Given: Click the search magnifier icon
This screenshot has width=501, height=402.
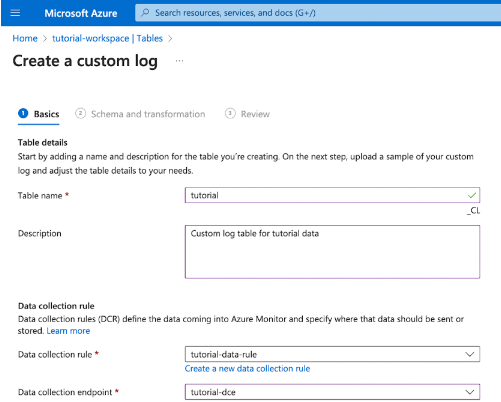Looking at the screenshot, I should (145, 13).
